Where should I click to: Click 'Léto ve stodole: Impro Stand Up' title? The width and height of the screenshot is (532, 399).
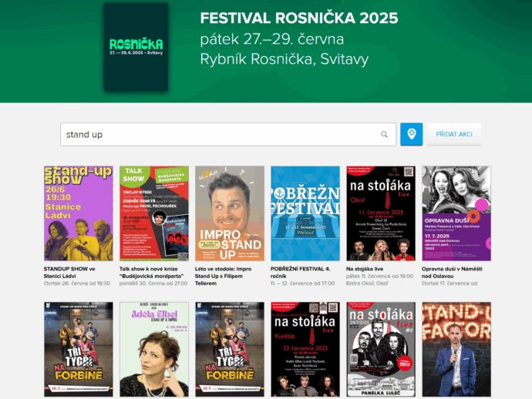[224, 276]
